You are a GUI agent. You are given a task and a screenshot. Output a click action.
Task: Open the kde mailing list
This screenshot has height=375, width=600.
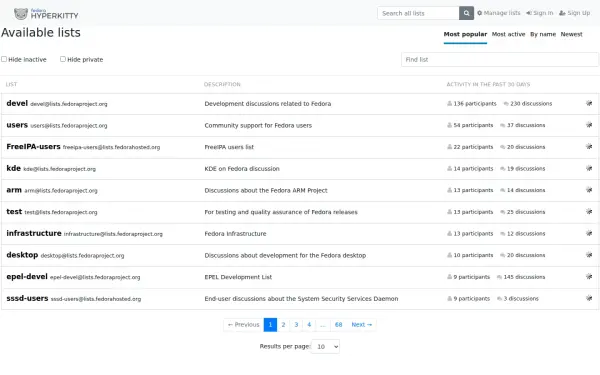click(x=13, y=168)
